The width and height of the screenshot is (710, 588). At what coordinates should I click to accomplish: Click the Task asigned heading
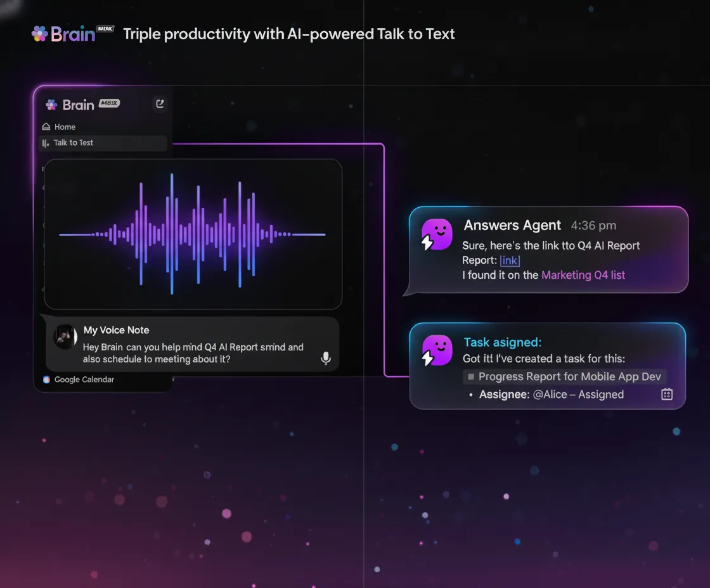point(503,342)
